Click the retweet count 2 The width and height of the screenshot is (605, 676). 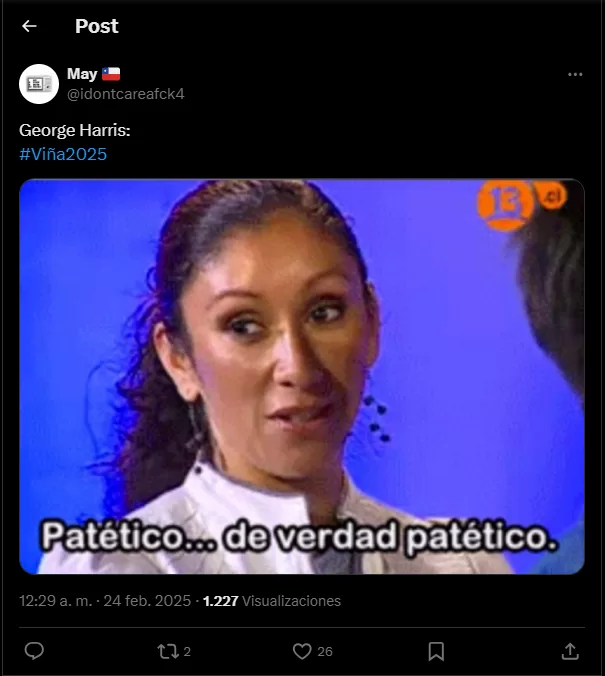(187, 651)
